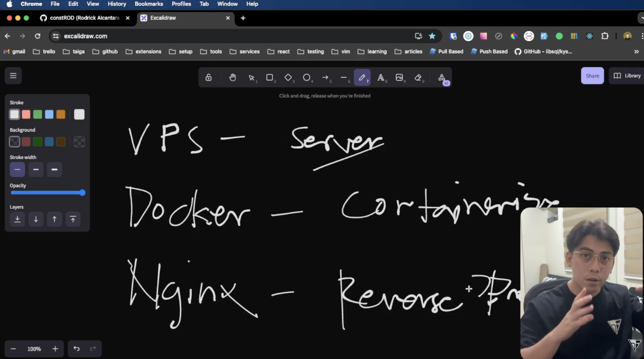Insert an image using the Image tool

click(x=400, y=78)
